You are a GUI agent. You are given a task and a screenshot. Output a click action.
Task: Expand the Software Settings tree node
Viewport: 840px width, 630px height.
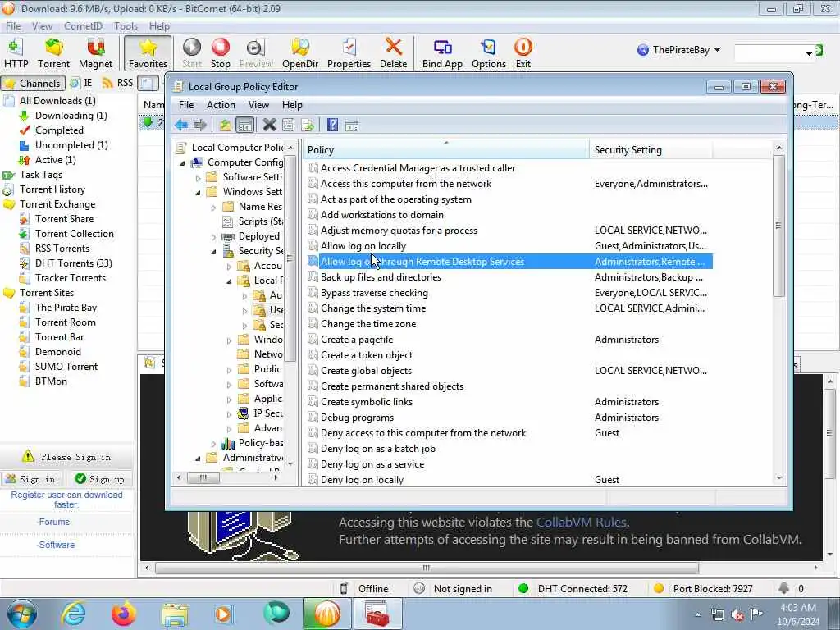pos(199,178)
